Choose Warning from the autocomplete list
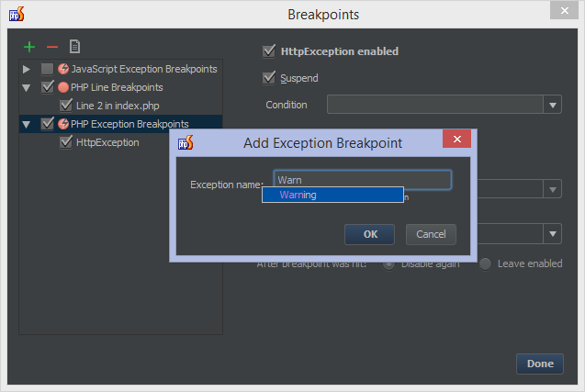This screenshot has width=585, height=392. [x=332, y=195]
